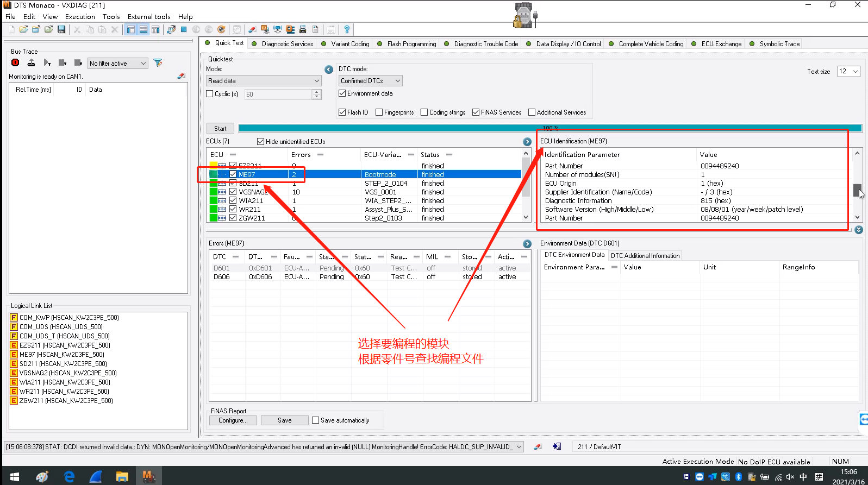The width and height of the screenshot is (868, 485).
Task: Click the FiNAS Report Save button
Action: click(x=285, y=420)
